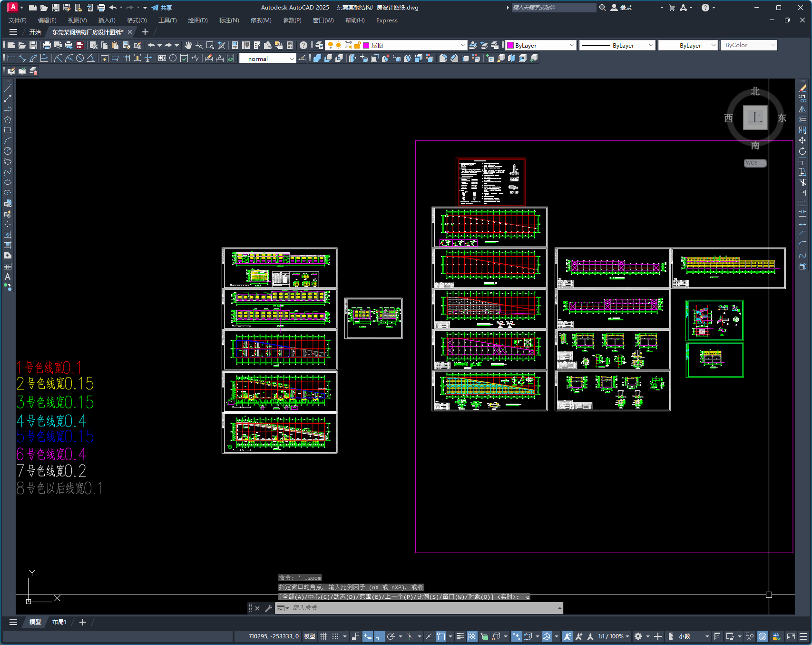The width and height of the screenshot is (812, 645).
Task: Click the 模型 model space button in status bar
Action: [310, 636]
